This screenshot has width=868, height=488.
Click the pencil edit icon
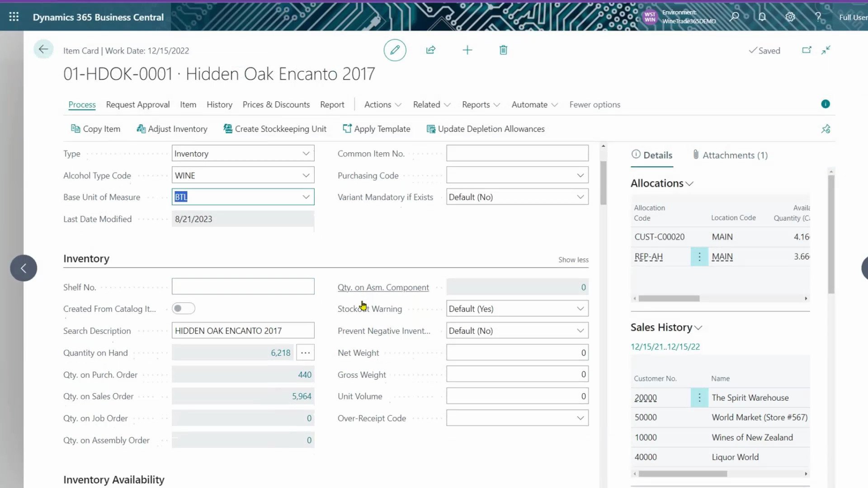click(395, 50)
